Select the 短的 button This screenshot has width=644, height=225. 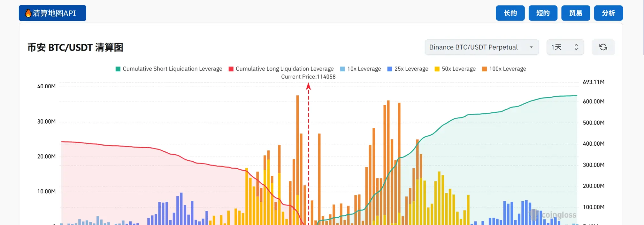pyautogui.click(x=543, y=13)
